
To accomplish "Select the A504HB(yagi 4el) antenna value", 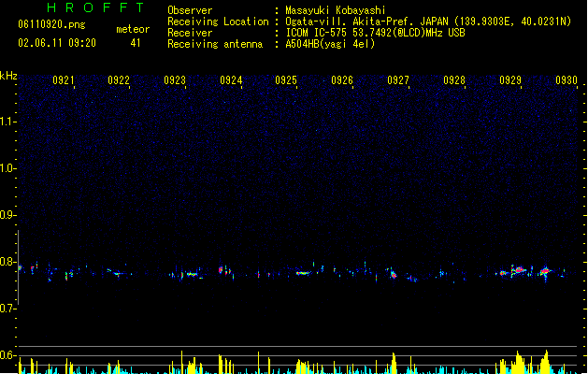I will [330, 44].
